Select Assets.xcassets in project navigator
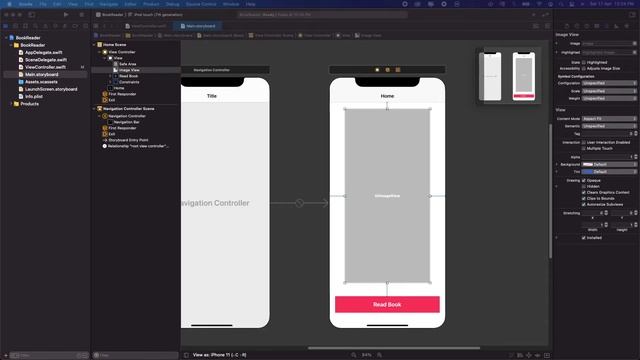This screenshot has width=640, height=360. [x=41, y=82]
